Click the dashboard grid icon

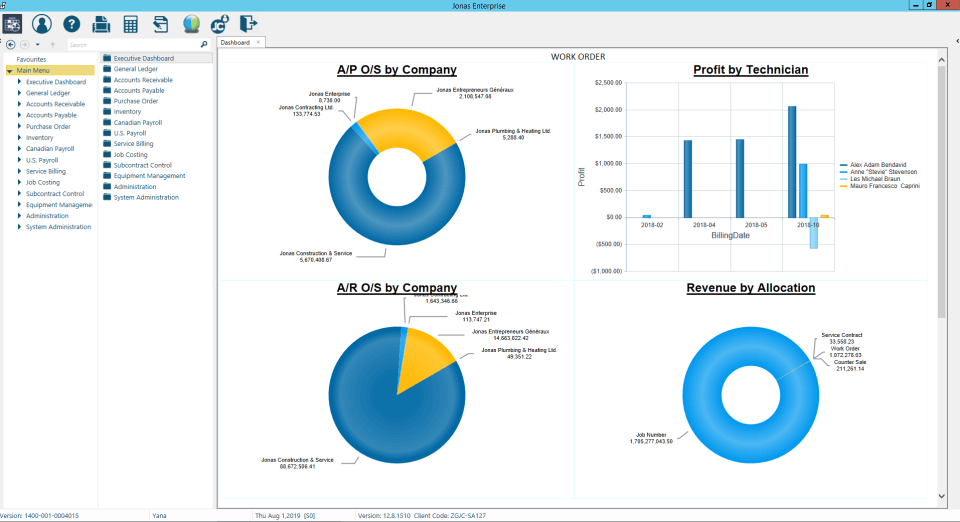click(12, 24)
